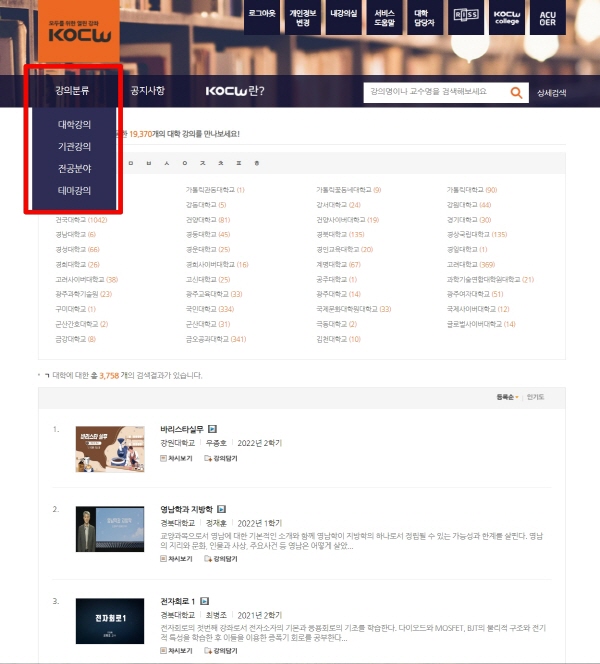Expand 차시보기 under 영남학과 지방학

tap(179, 559)
